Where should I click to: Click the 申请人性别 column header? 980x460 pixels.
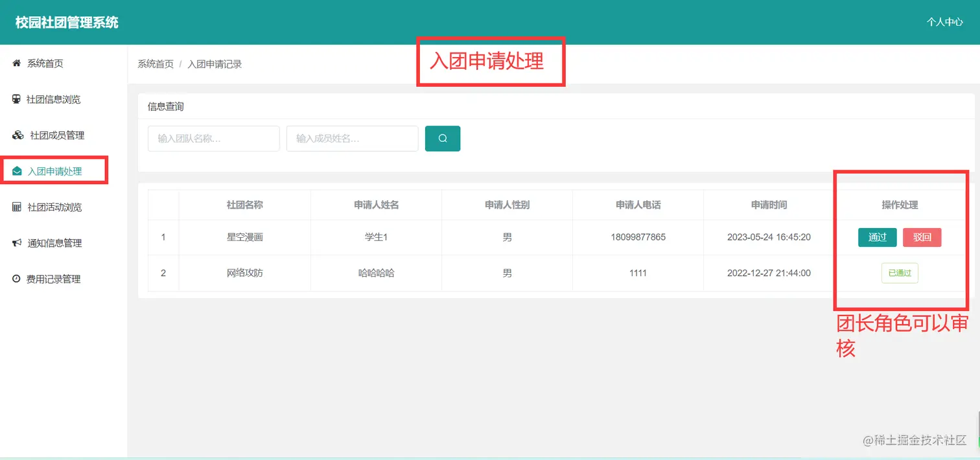(507, 205)
